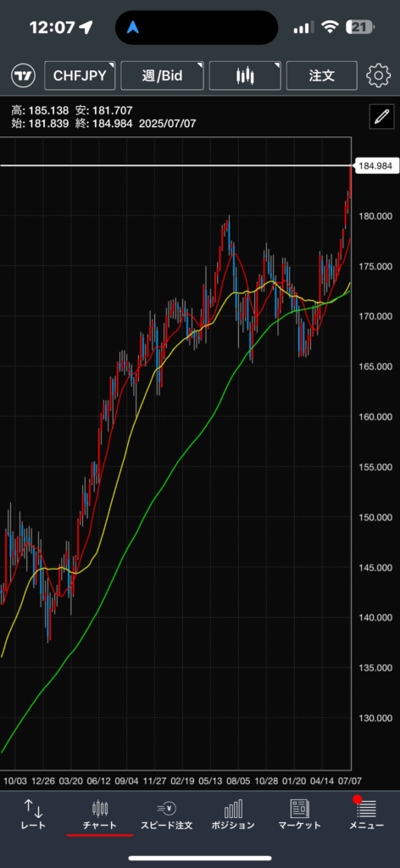Tap the OHLC price info header
The height and width of the screenshot is (868, 400).
pyautogui.click(x=103, y=117)
